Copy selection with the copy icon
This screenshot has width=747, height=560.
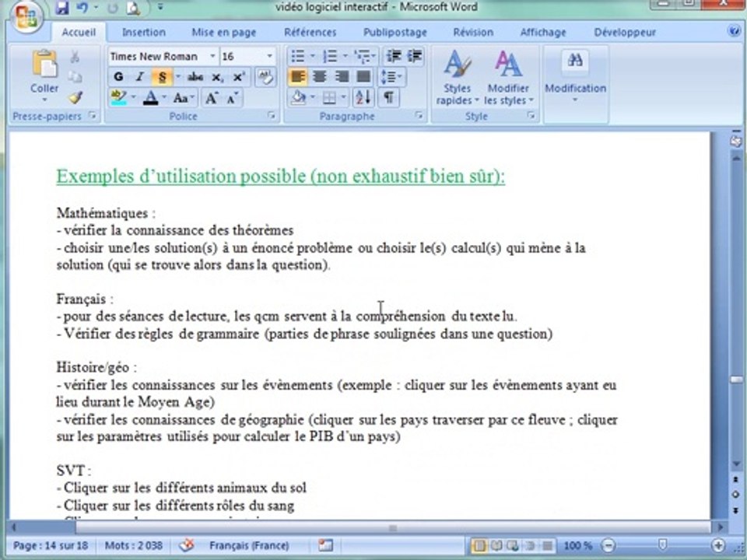[x=75, y=77]
